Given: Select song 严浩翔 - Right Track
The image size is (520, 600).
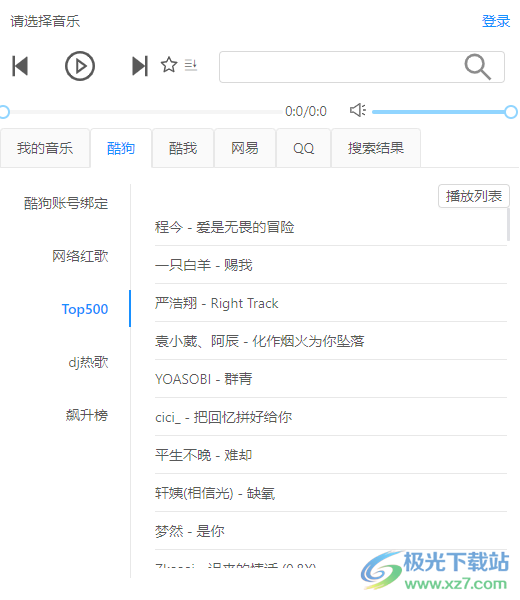Looking at the screenshot, I should coord(331,303).
